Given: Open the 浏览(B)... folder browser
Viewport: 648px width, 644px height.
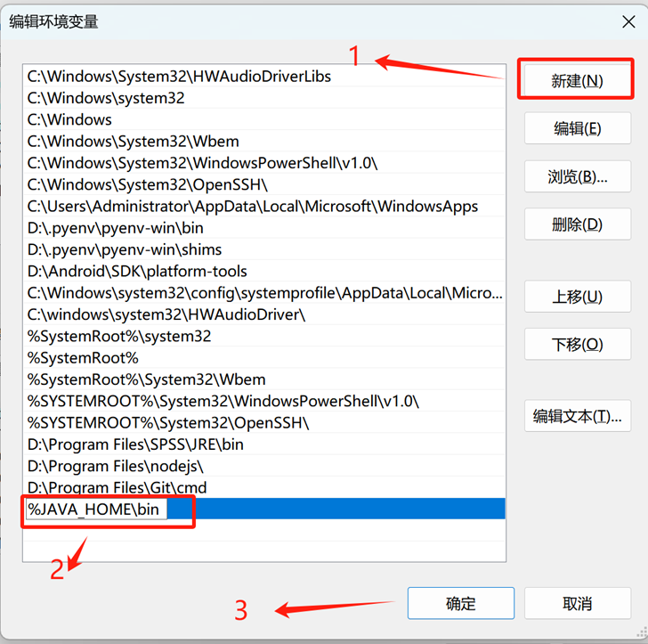Looking at the screenshot, I should click(578, 176).
